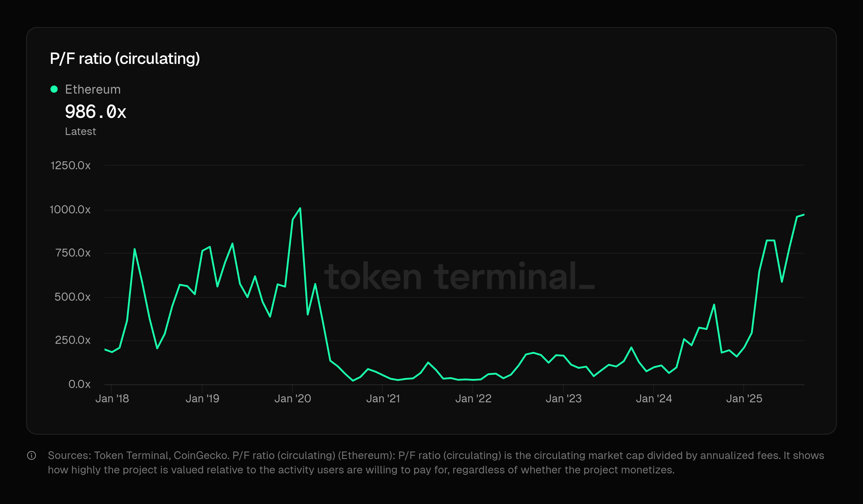The image size is (863, 504).
Task: Click the Latest label under the ratio value
Action: [x=80, y=131]
